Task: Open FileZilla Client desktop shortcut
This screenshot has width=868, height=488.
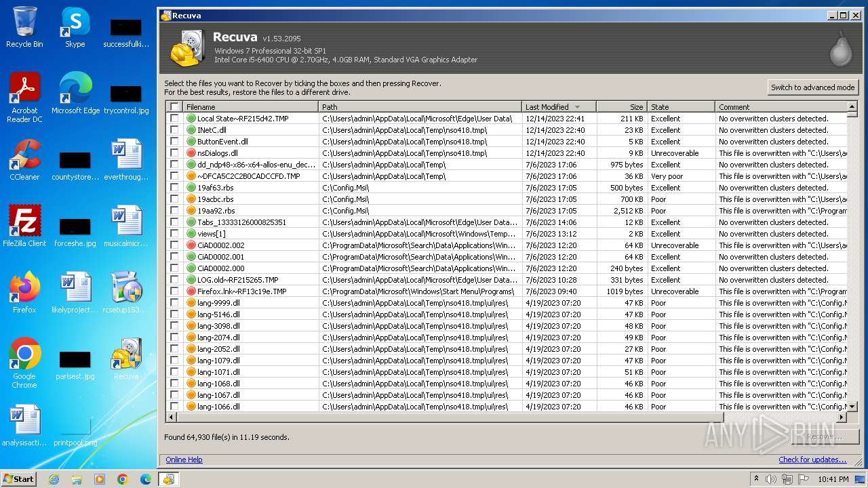Action: pyautogui.click(x=24, y=226)
